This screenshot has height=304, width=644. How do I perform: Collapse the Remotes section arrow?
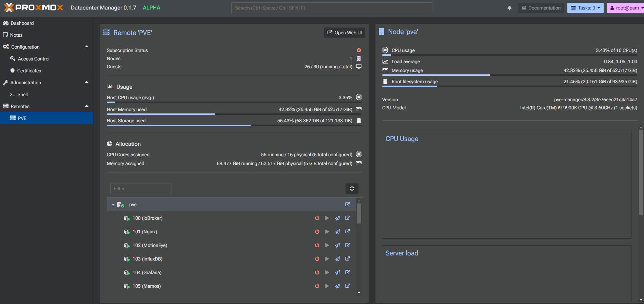pyautogui.click(x=86, y=106)
